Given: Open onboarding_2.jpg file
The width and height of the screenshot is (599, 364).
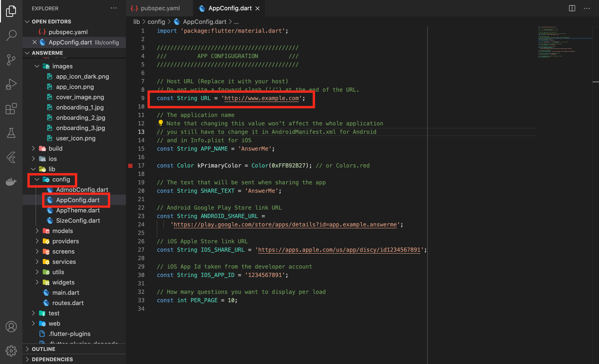Looking at the screenshot, I should 74,118.
